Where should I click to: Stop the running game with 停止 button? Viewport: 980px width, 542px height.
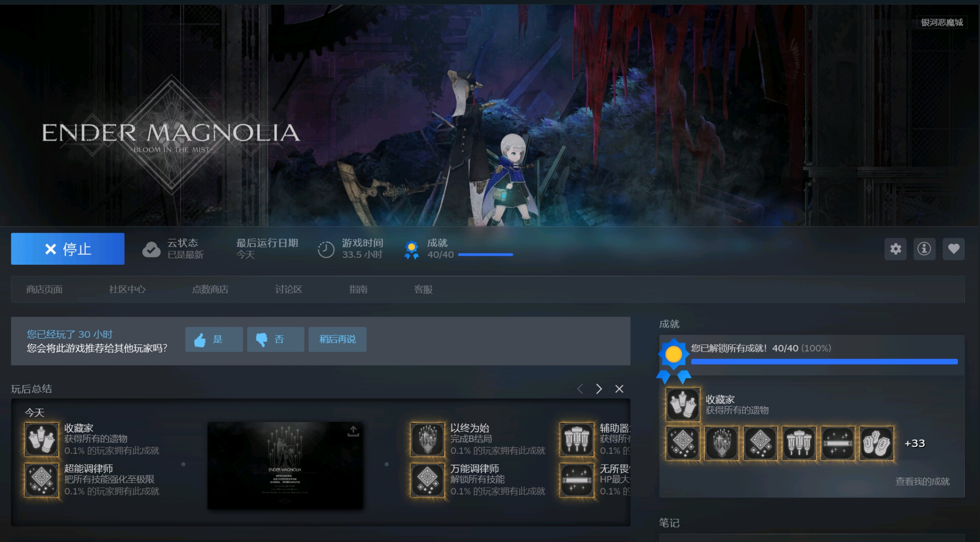tap(68, 249)
